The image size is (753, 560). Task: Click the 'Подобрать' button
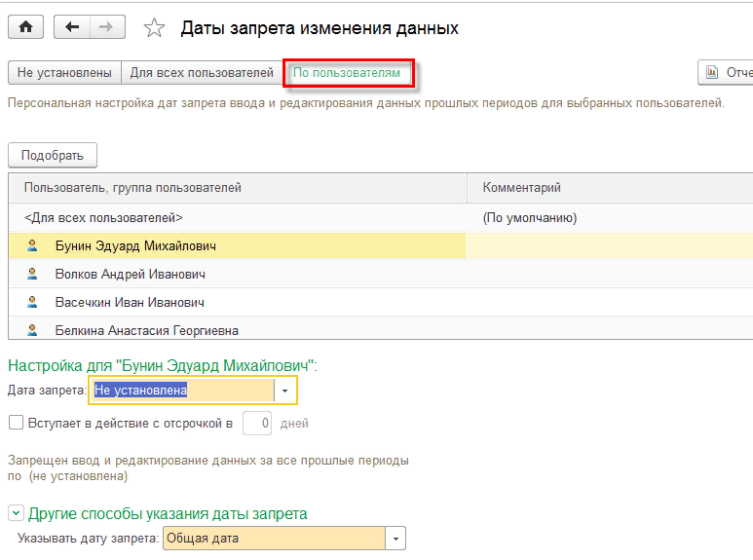(53, 155)
